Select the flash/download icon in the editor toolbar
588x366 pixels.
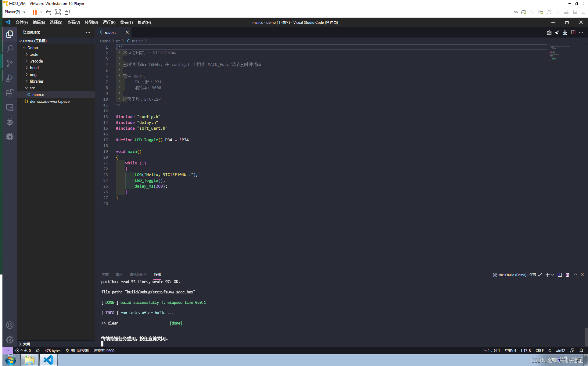coord(565,32)
